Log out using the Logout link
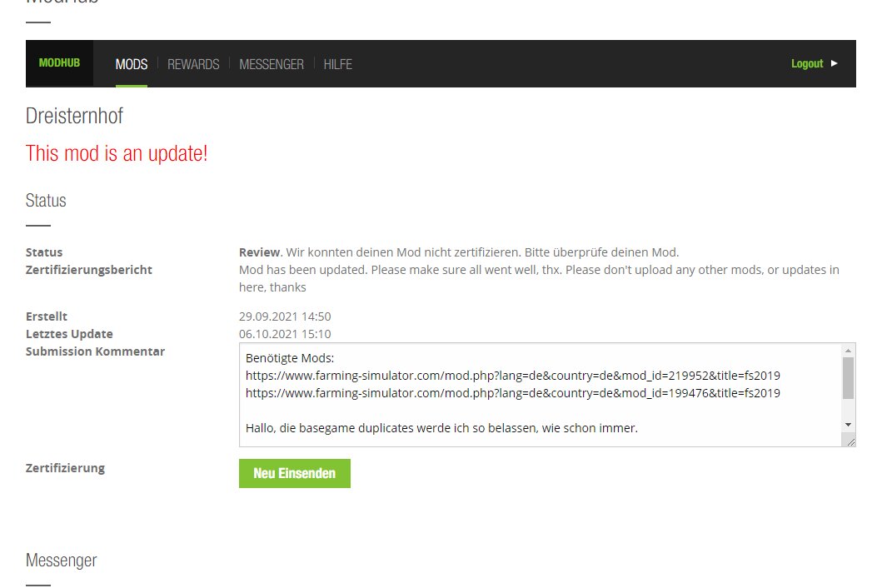 806,63
